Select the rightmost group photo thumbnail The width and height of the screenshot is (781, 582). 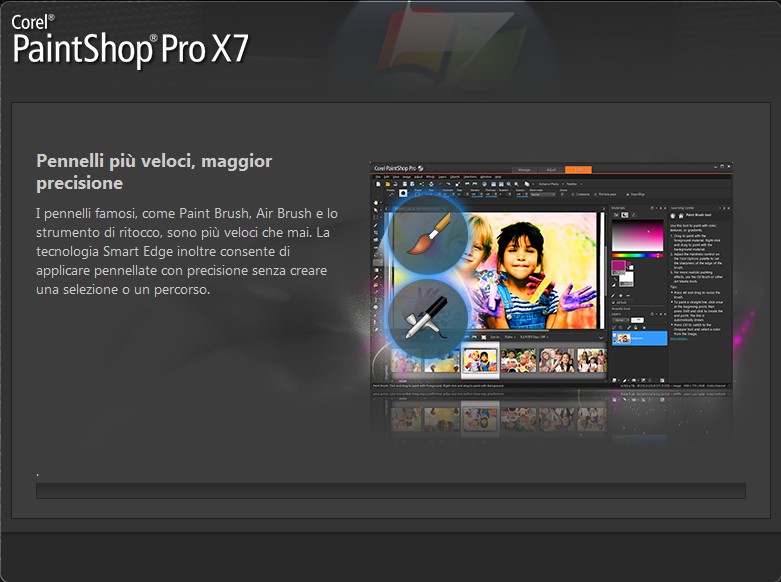coord(592,360)
